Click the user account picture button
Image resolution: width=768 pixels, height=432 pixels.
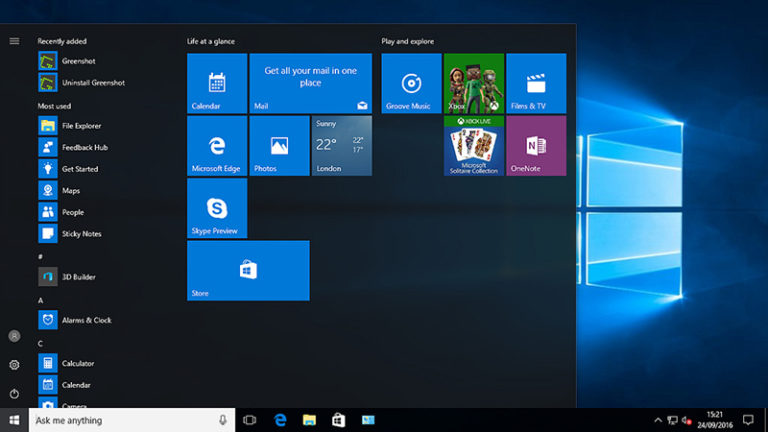coord(14,336)
